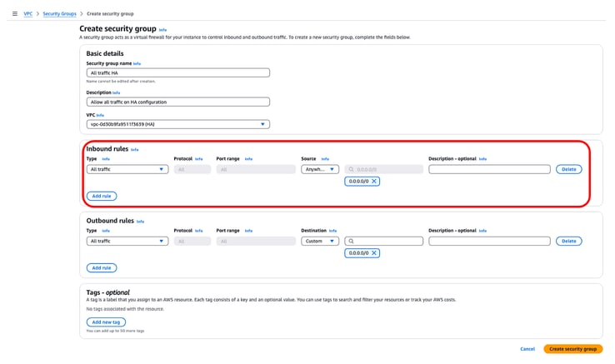Open Security Groups breadcrumb link
The width and height of the screenshot is (615, 364).
60,13
